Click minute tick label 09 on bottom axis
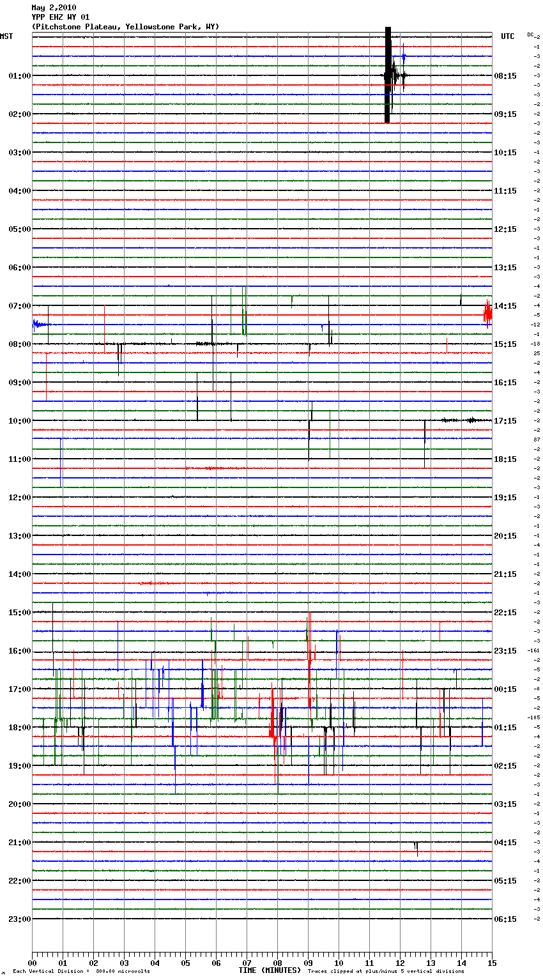The image size is (543, 980). point(308,963)
